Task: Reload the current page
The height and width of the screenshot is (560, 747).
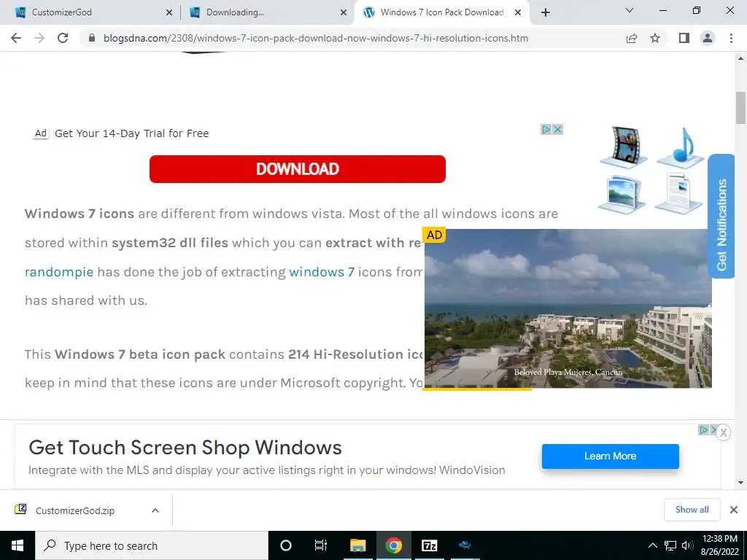Action: click(x=63, y=38)
